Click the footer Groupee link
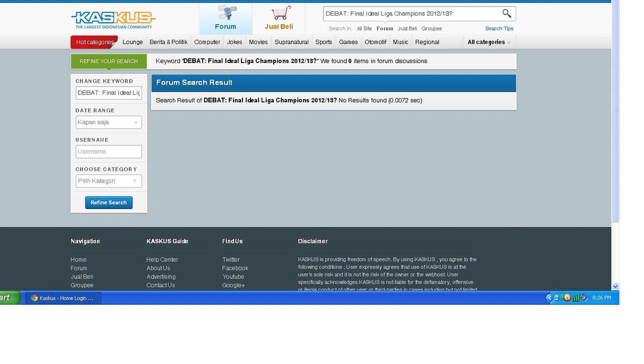 click(x=82, y=285)
